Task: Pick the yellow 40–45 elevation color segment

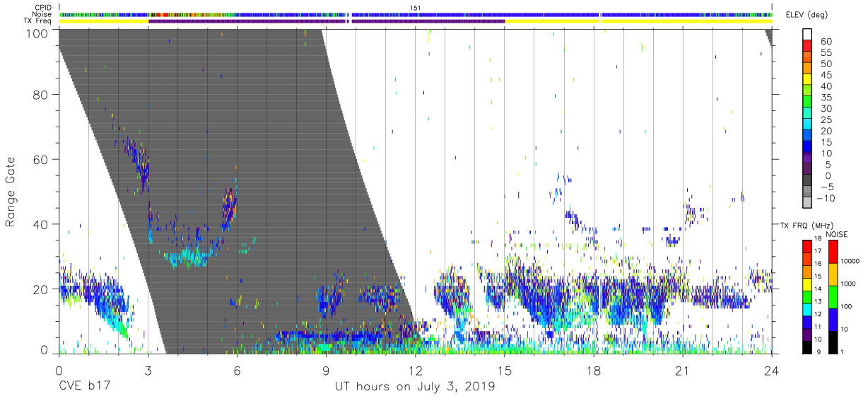Action: (807, 80)
